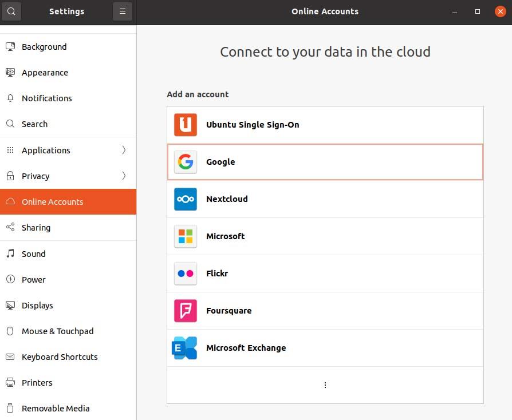
Task: Select the Mouse & Touchpad label
Action: click(58, 331)
